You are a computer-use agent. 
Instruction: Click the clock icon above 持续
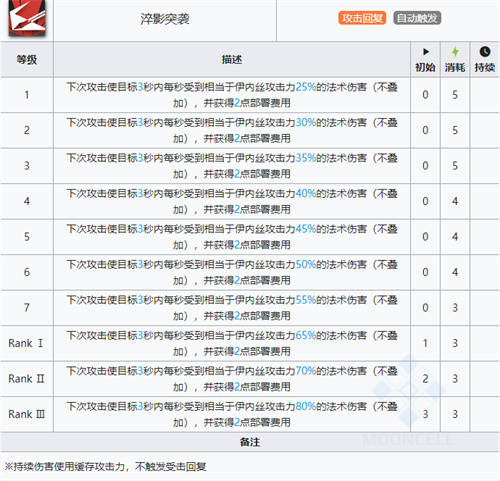(x=485, y=52)
